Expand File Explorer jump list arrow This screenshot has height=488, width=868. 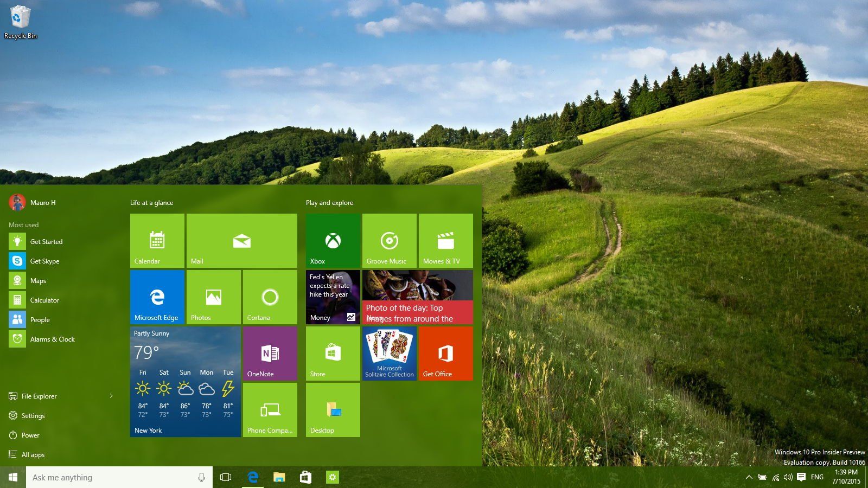click(x=111, y=396)
